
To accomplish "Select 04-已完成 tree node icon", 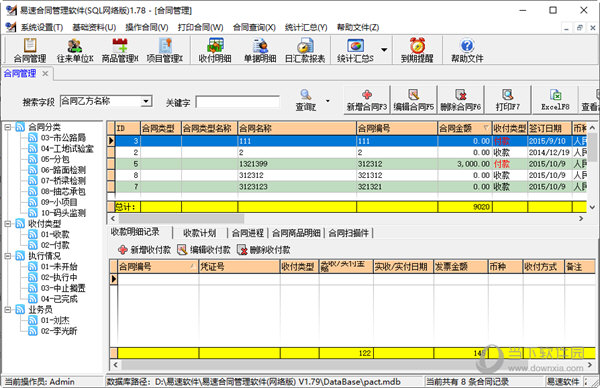I will click(x=33, y=298).
